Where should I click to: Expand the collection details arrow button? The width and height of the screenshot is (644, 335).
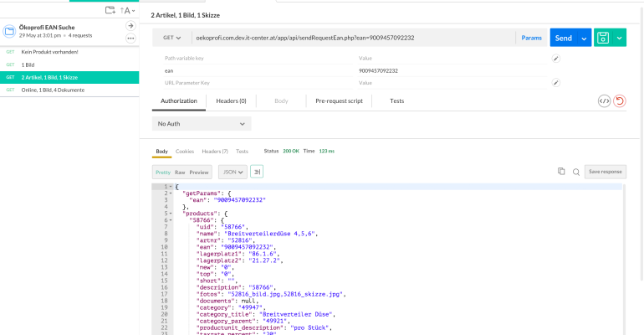(130, 26)
